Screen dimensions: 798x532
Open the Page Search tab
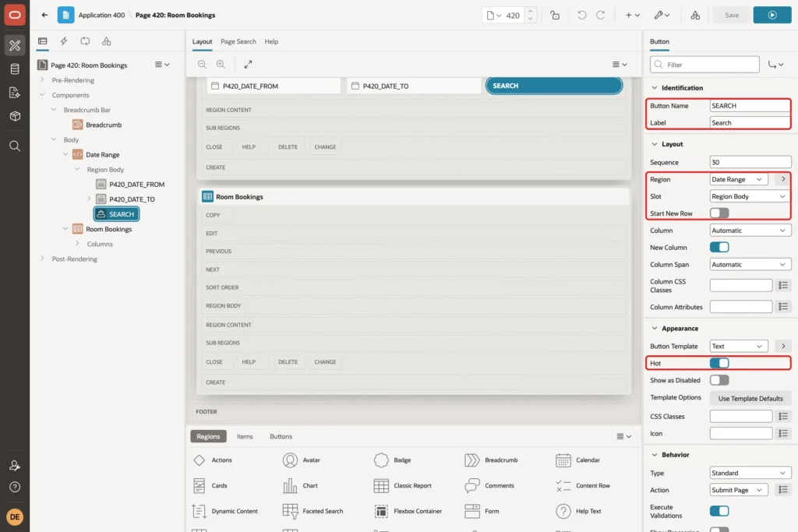click(x=238, y=42)
